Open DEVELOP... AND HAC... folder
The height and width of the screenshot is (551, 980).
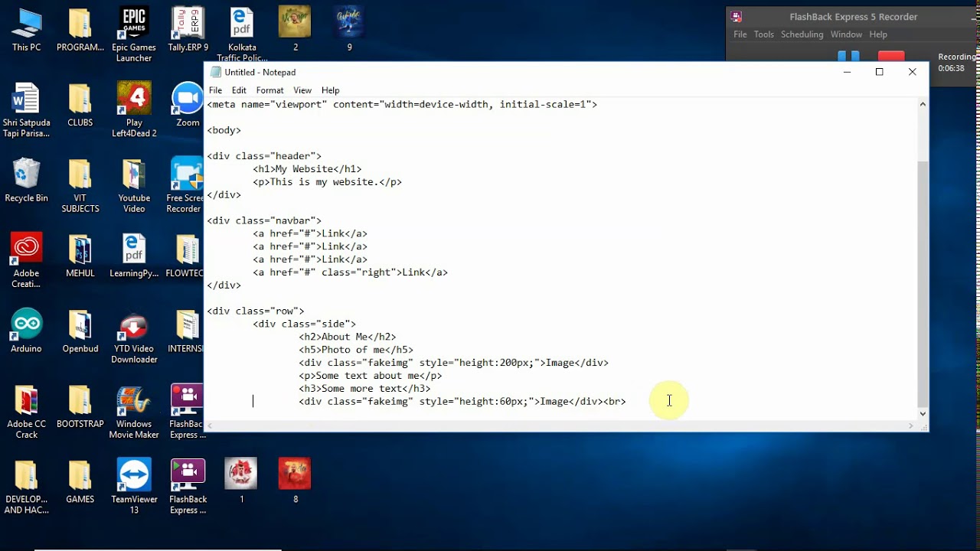pyautogui.click(x=26, y=487)
